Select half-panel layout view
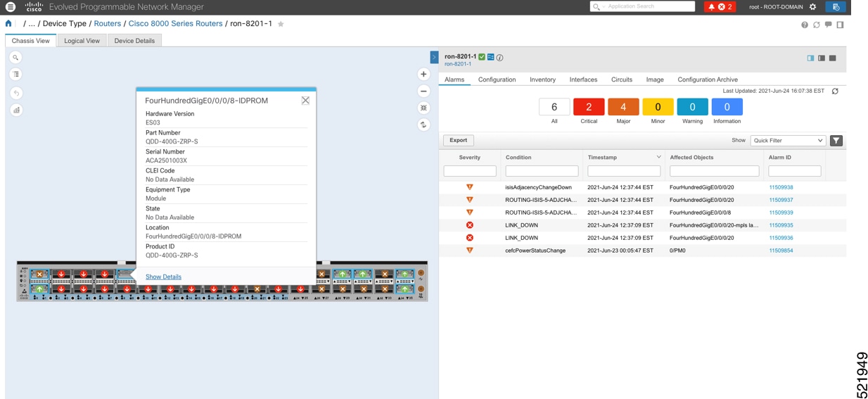 tap(822, 58)
